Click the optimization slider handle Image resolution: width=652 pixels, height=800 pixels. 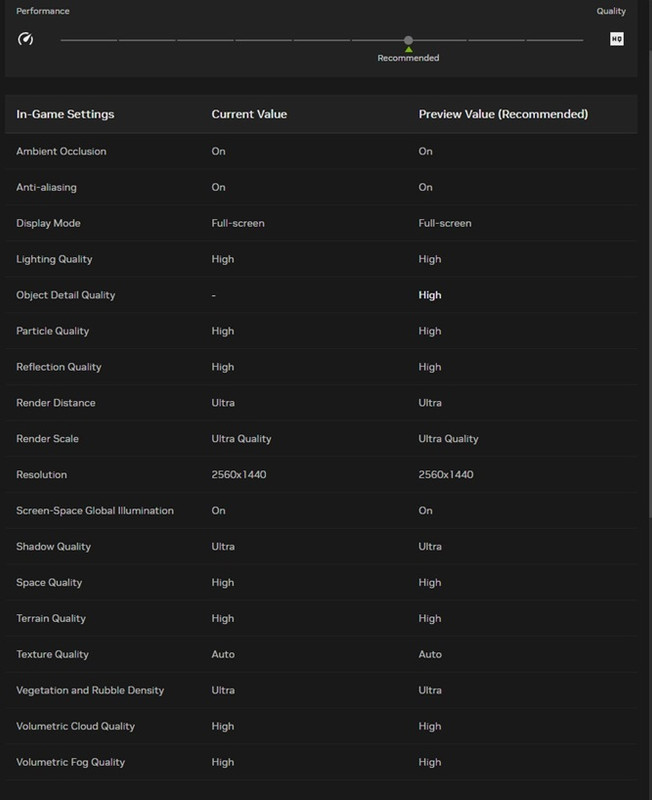408,40
